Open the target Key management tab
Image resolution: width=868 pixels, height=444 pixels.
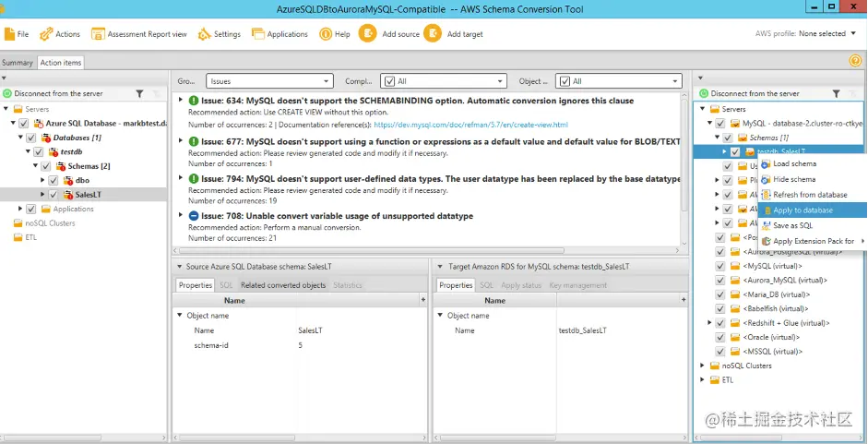point(578,285)
